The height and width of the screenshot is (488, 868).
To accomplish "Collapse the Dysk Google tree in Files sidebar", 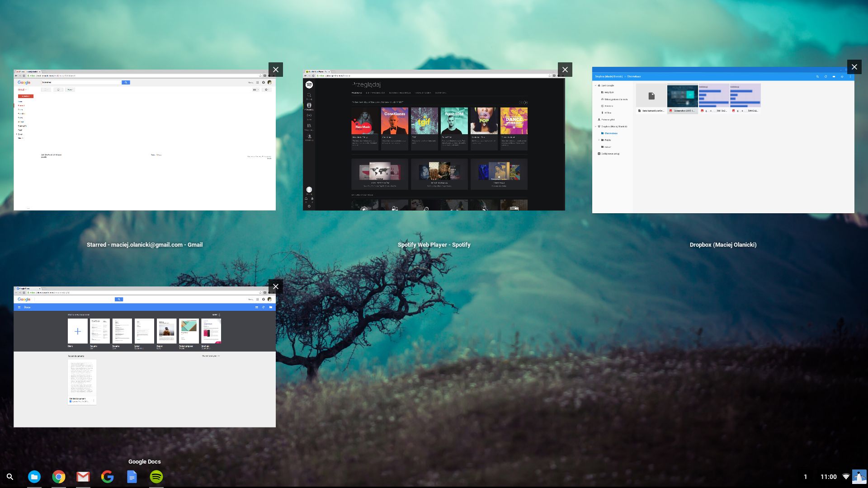I will click(x=595, y=85).
